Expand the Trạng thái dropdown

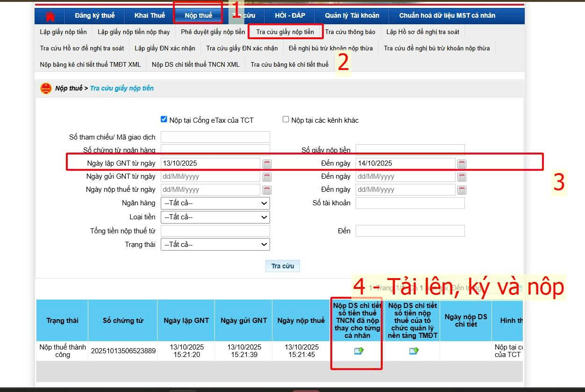click(215, 245)
